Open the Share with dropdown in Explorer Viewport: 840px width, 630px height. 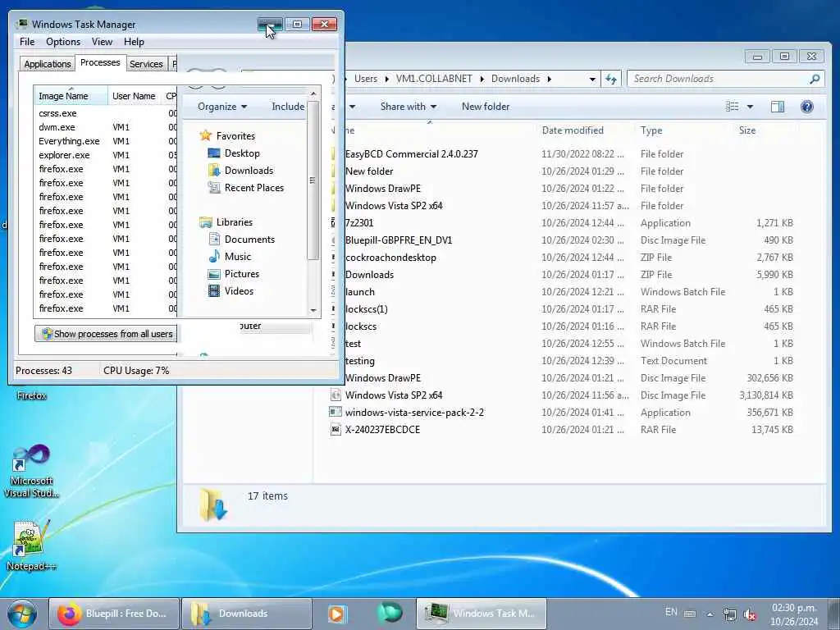[409, 107]
